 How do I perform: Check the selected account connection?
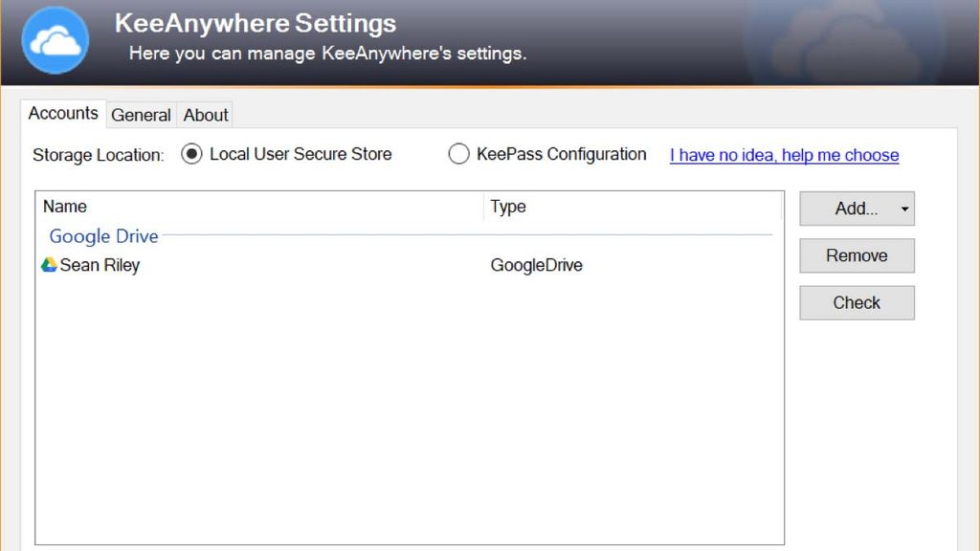click(856, 302)
